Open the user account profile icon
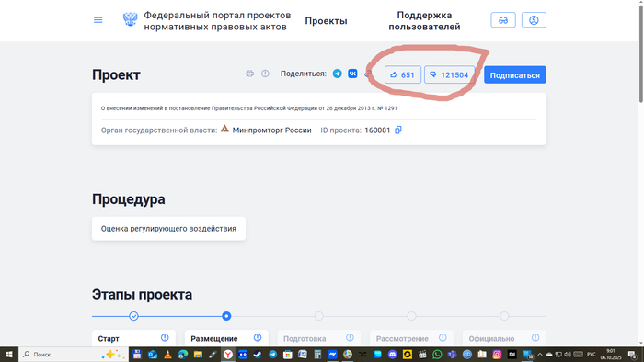Image resolution: width=644 pixels, height=362 pixels. point(534,20)
